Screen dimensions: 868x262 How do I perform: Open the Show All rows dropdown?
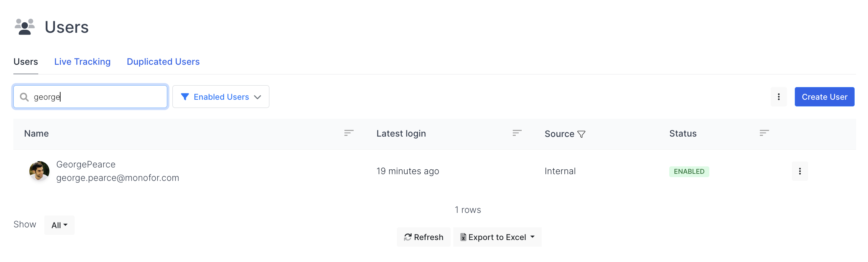point(59,225)
